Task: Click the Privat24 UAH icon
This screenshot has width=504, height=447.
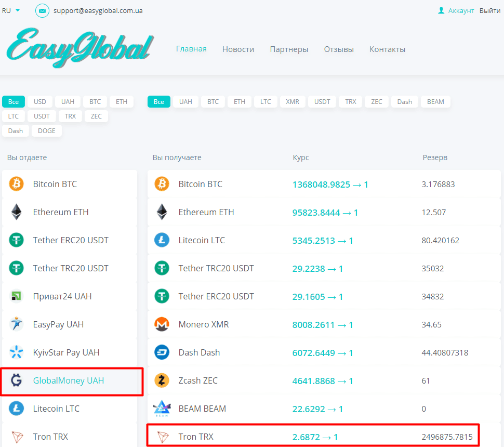Action: (16, 296)
